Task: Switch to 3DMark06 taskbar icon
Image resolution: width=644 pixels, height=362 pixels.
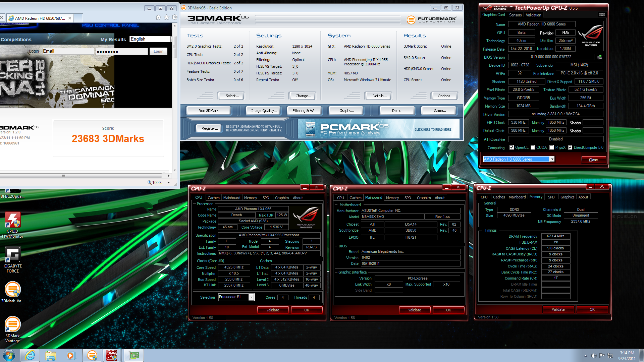Action: (x=92, y=355)
